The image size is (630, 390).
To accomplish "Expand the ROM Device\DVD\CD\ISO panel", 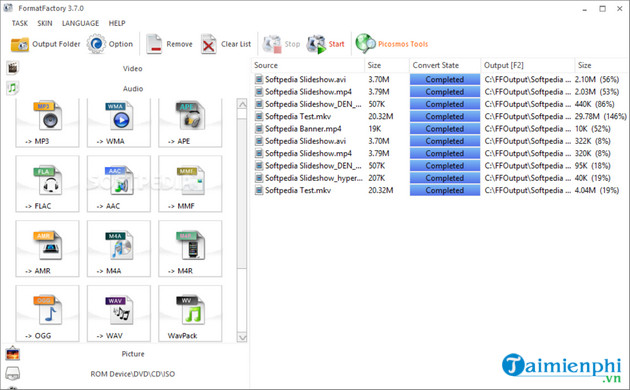I will pos(133,374).
